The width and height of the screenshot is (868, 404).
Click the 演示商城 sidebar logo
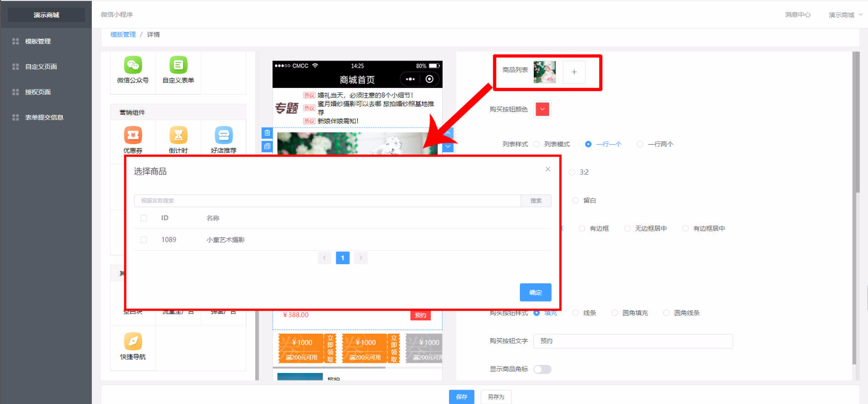tap(46, 15)
